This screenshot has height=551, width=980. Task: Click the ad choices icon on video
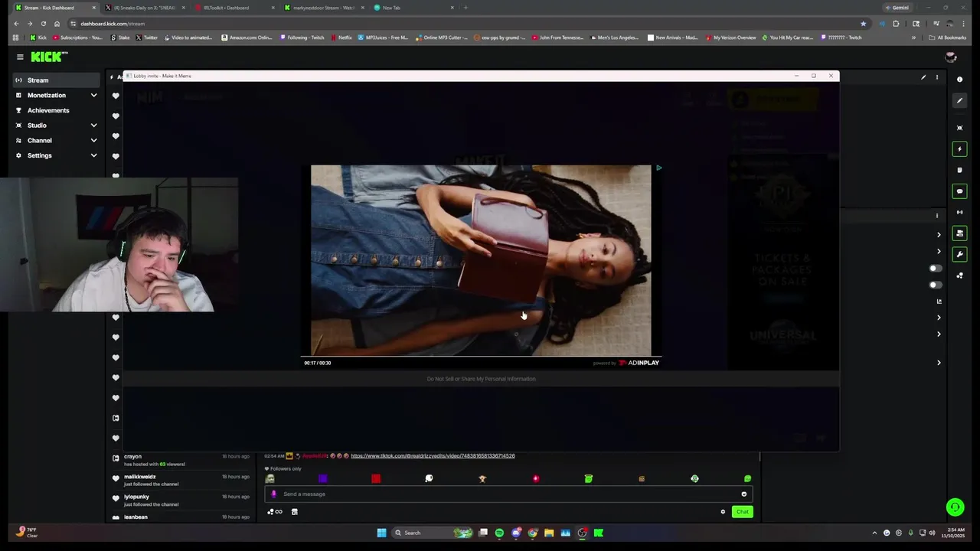658,168
